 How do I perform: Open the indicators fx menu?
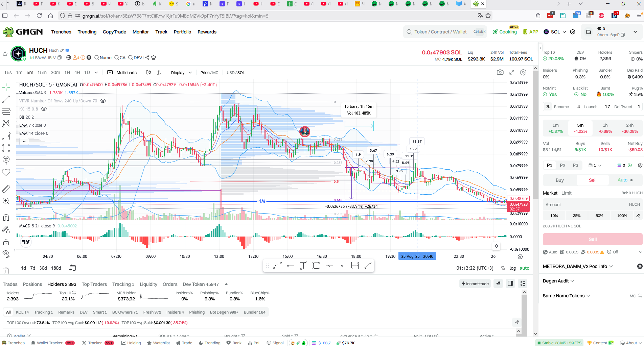[159, 72]
